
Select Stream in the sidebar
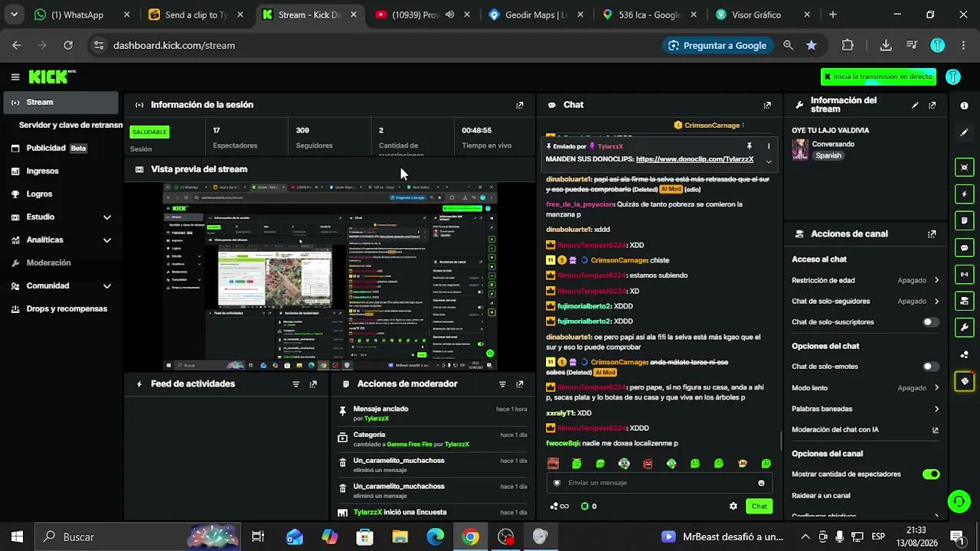coord(61,103)
